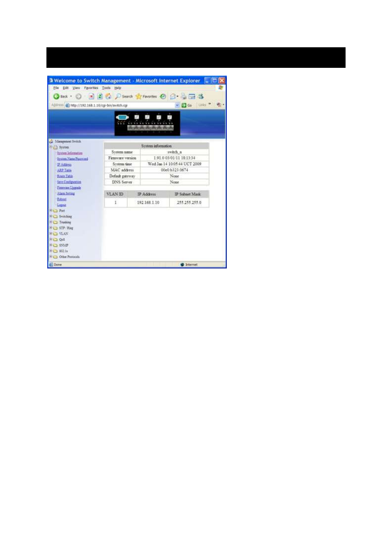Go to the Home page icon
This screenshot has width=392, height=555.
[108, 97]
